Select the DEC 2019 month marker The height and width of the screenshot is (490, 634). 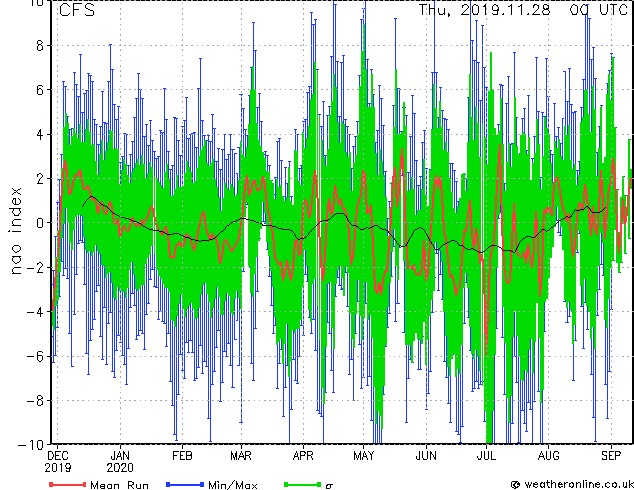(x=58, y=459)
